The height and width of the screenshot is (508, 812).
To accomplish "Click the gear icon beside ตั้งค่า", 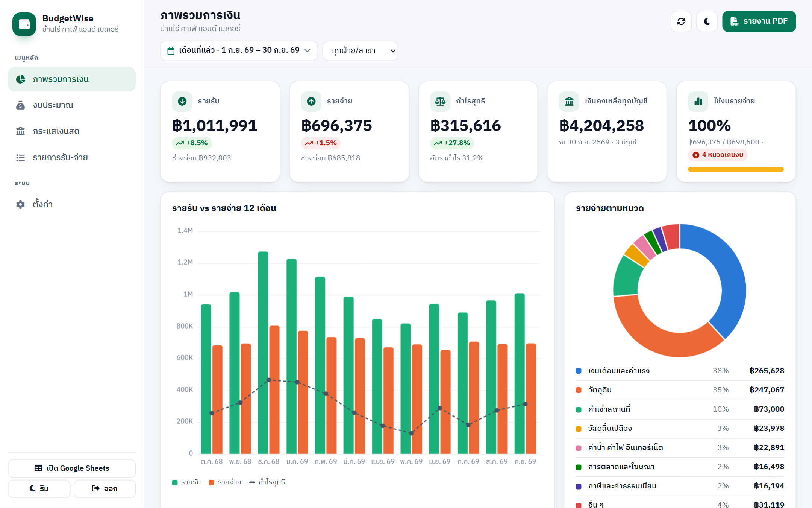I will 21,204.
